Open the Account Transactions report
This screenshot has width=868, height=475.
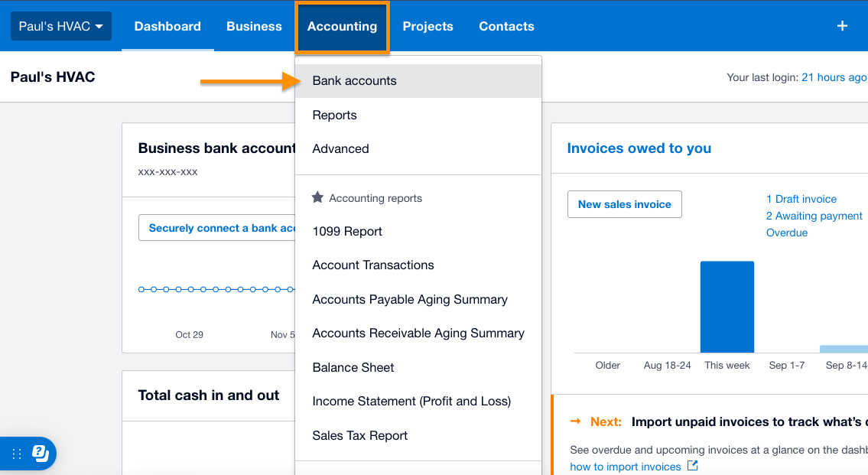[x=372, y=265]
